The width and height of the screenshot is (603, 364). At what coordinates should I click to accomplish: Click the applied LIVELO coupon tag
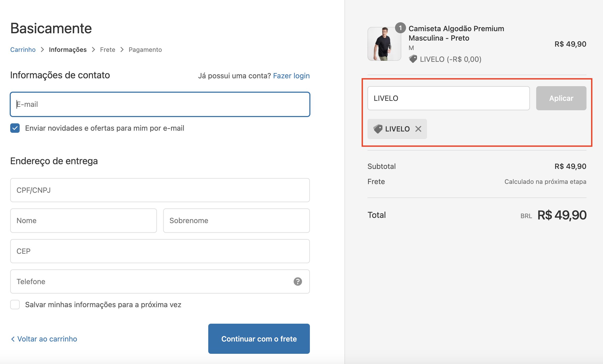pyautogui.click(x=397, y=129)
